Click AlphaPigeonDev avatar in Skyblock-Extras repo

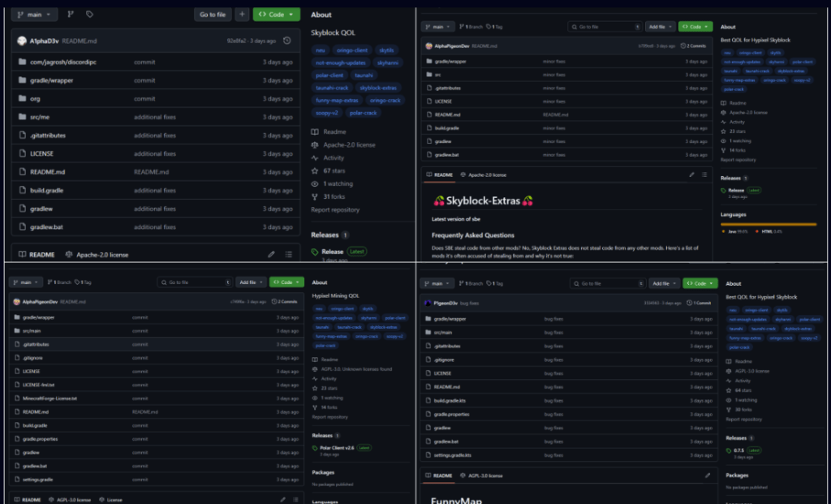pos(428,46)
